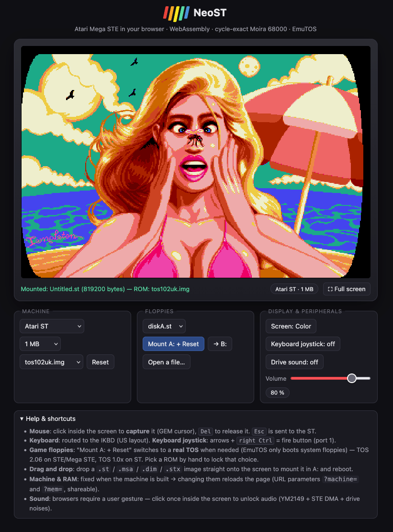Click the .stx extension label in help

173,469
